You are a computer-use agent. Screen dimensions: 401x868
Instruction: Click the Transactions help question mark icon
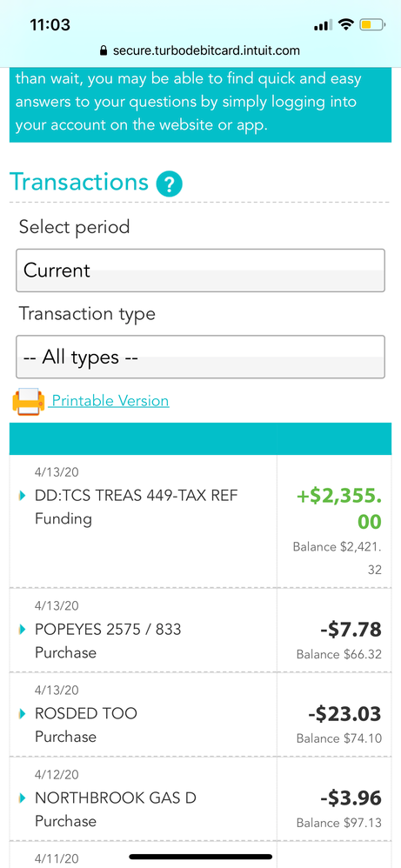point(170,184)
